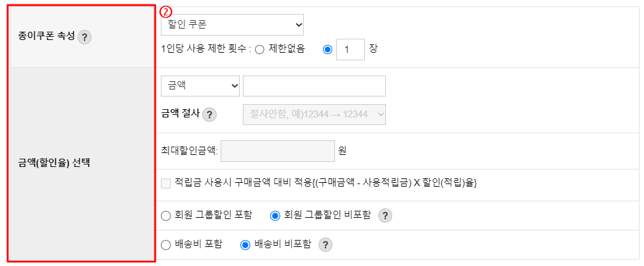Select 배송비 비포함 radio button
Screen dimensions: 644x266
point(245,245)
